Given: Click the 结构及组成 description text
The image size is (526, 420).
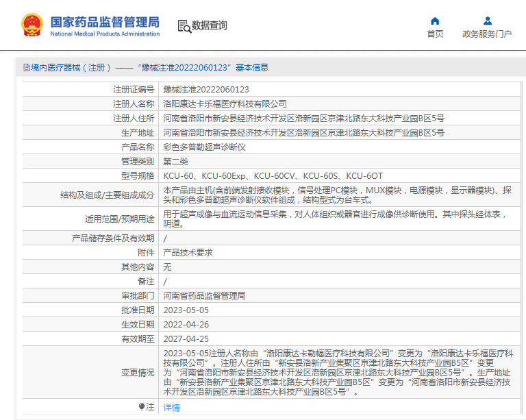Looking at the screenshot, I should (x=338, y=195).
